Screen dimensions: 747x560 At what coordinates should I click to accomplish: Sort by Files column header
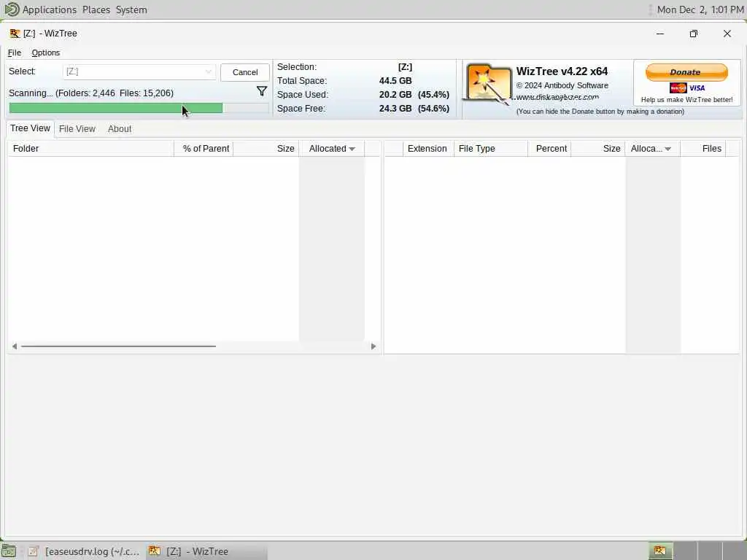click(703, 149)
